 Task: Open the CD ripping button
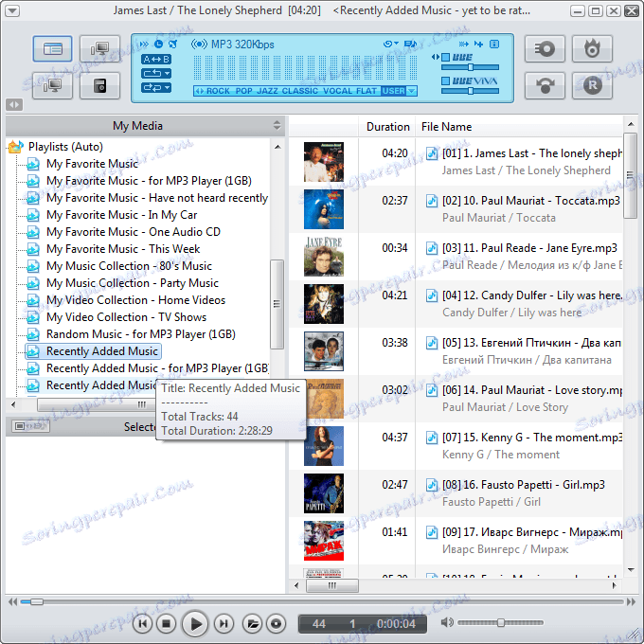[x=545, y=49]
